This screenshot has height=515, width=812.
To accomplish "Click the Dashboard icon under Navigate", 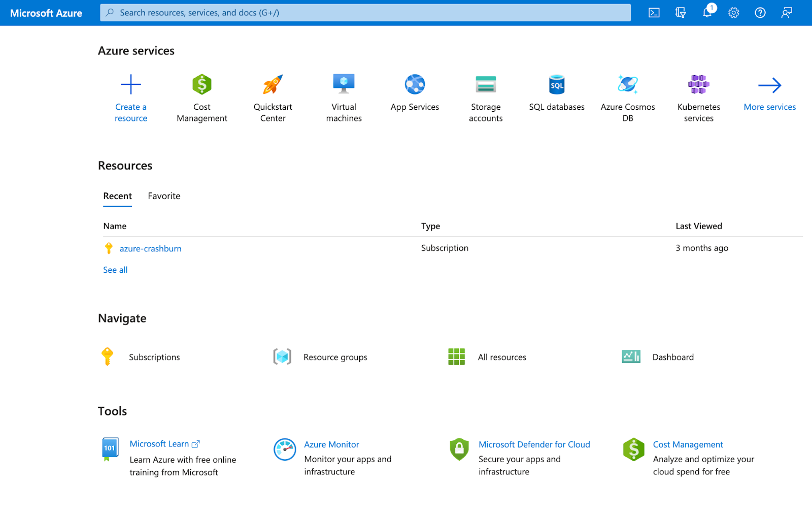I will tap(630, 357).
